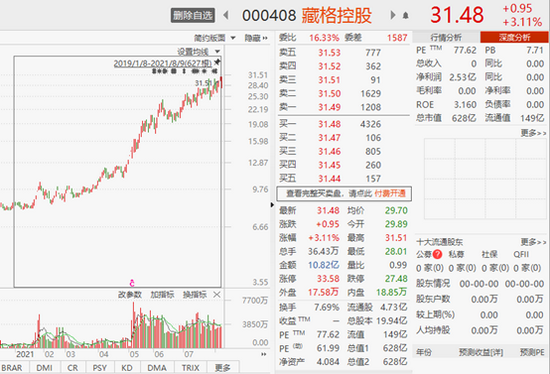
Task: Click 改参数 to edit parameters
Action: coord(130,295)
